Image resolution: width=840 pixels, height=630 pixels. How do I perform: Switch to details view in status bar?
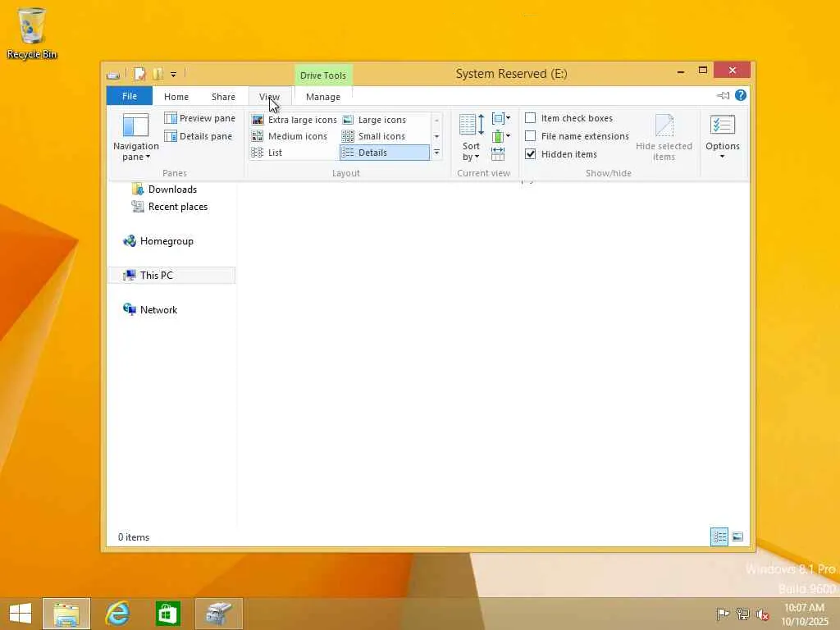[719, 536]
